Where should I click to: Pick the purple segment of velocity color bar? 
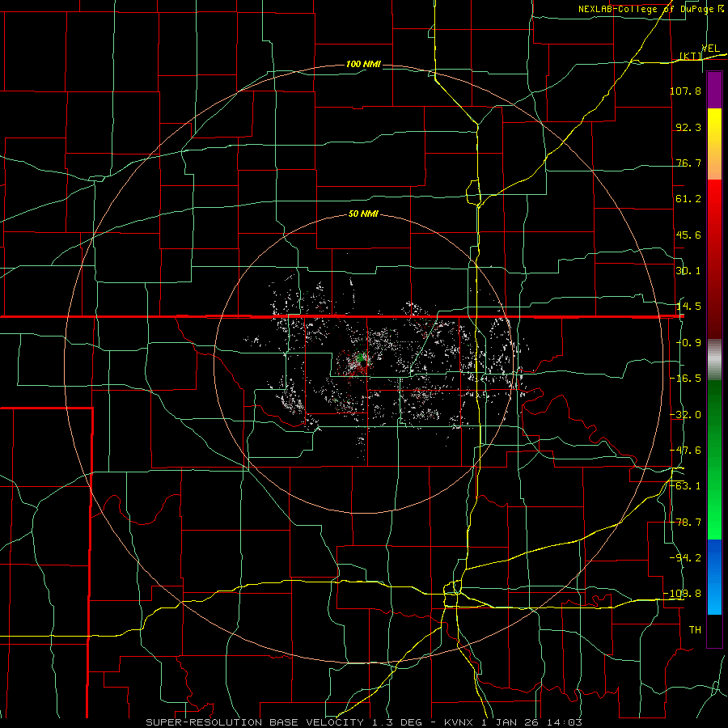[714, 90]
